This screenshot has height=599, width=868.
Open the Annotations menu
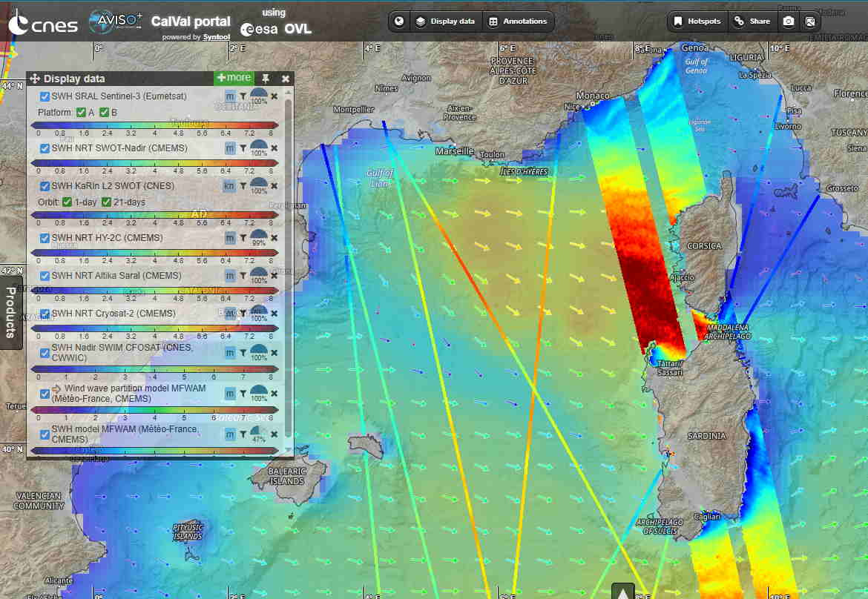click(x=518, y=21)
